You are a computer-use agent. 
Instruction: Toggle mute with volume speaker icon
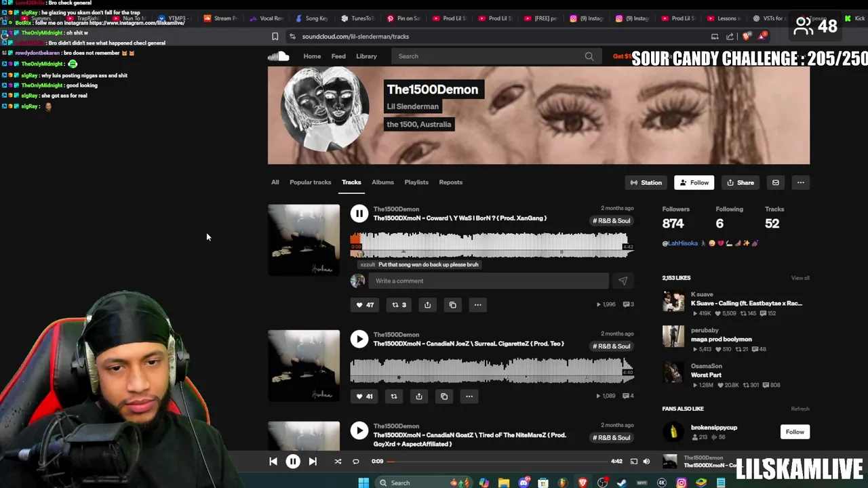(646, 462)
